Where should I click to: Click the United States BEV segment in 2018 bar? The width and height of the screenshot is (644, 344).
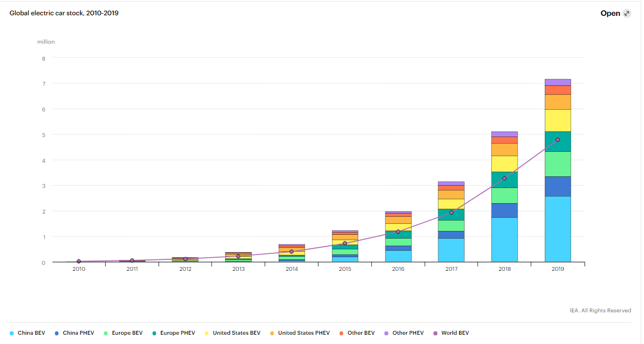pos(504,164)
